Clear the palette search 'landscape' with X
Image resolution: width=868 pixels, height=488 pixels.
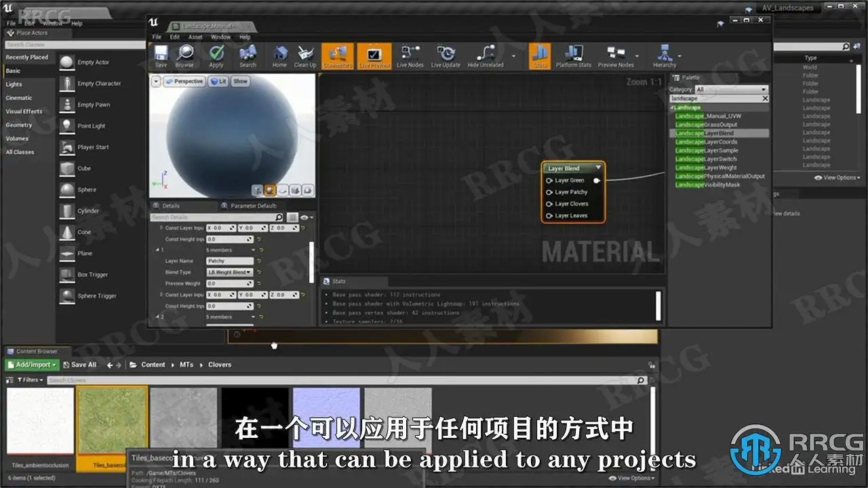coord(765,98)
